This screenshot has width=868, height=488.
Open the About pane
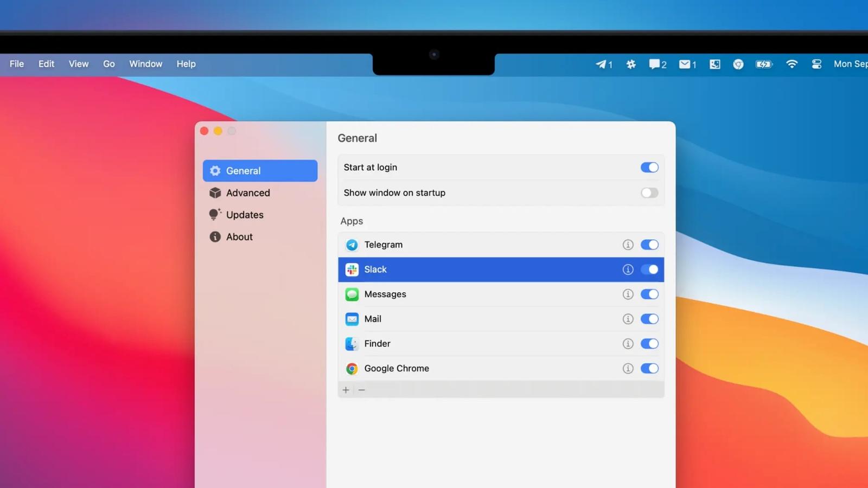tap(260, 237)
